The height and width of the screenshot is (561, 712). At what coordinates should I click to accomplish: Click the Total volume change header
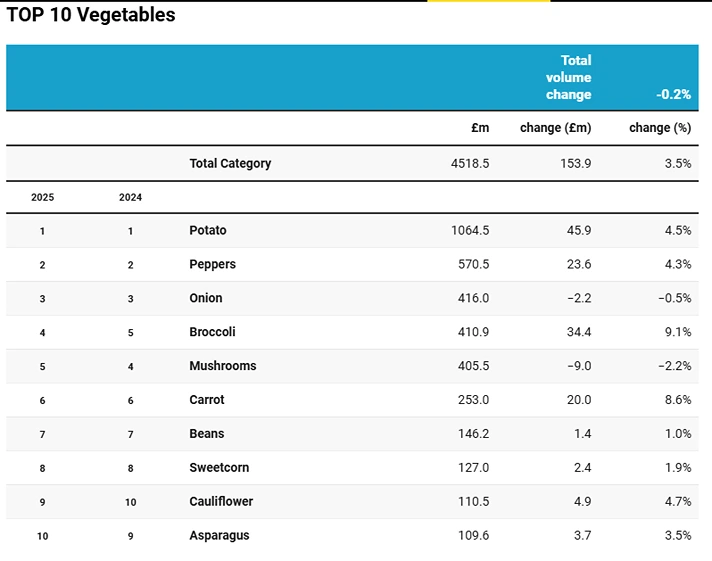(x=568, y=78)
